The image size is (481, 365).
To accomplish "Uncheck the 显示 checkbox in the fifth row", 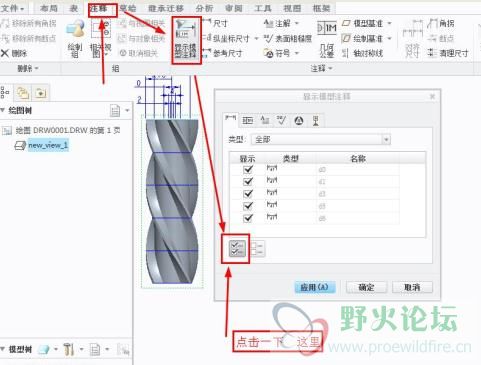I will (x=248, y=218).
